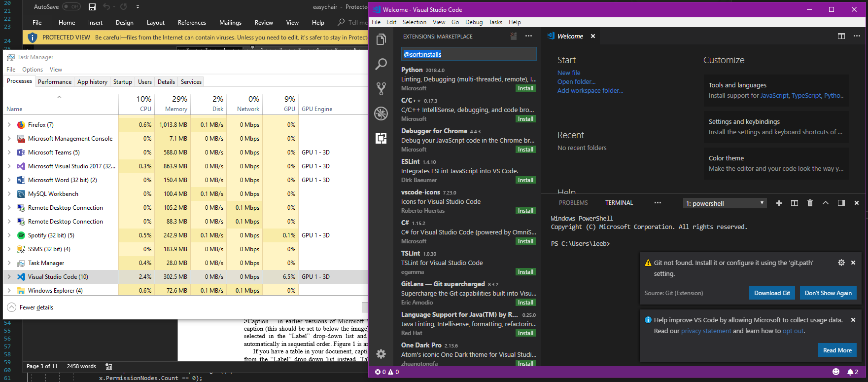Switch to Performance tab in Task Manager
Screen dimensions: 868x382
[55, 82]
